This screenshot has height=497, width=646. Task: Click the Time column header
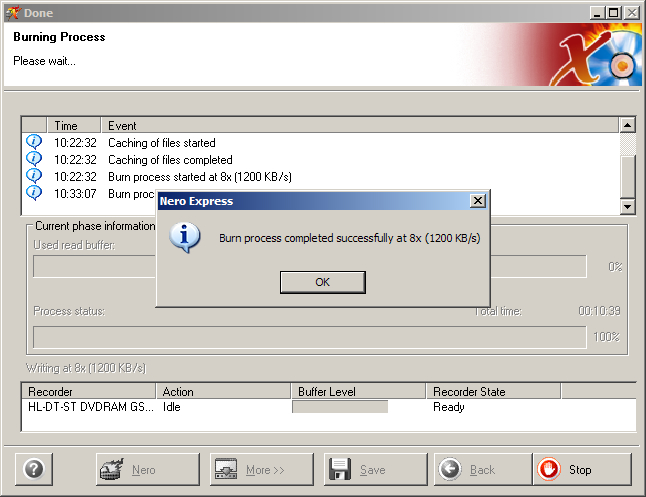point(74,125)
